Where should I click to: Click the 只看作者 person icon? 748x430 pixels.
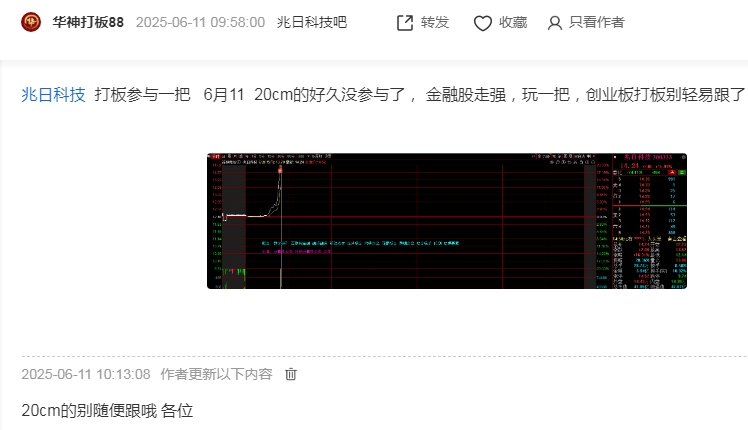coord(554,23)
